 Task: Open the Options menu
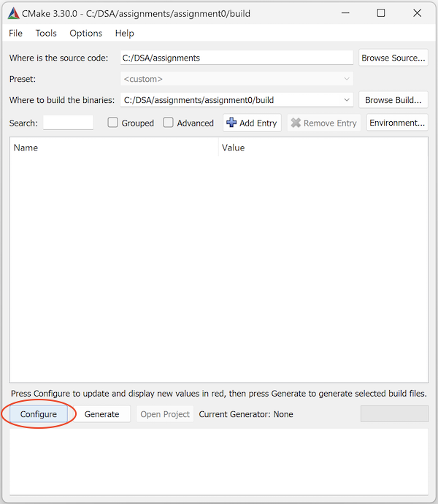click(86, 33)
